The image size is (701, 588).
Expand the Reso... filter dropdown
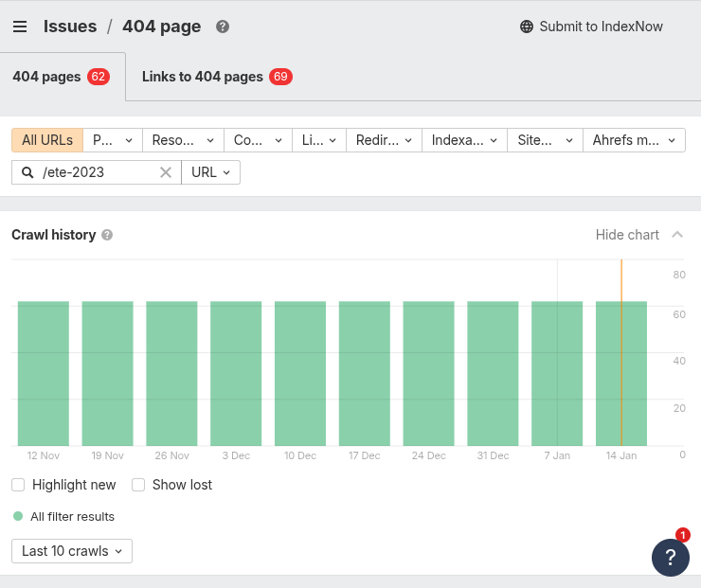[x=183, y=140]
